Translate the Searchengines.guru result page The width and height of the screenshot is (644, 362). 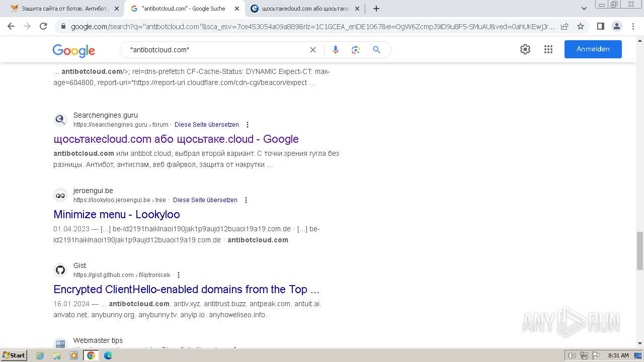point(207,125)
